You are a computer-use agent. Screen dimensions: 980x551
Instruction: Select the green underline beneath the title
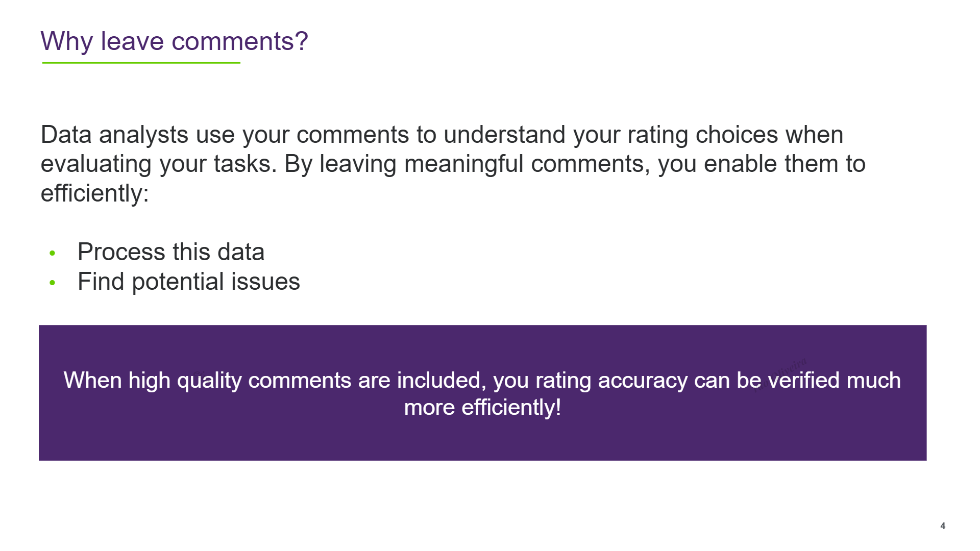141,63
